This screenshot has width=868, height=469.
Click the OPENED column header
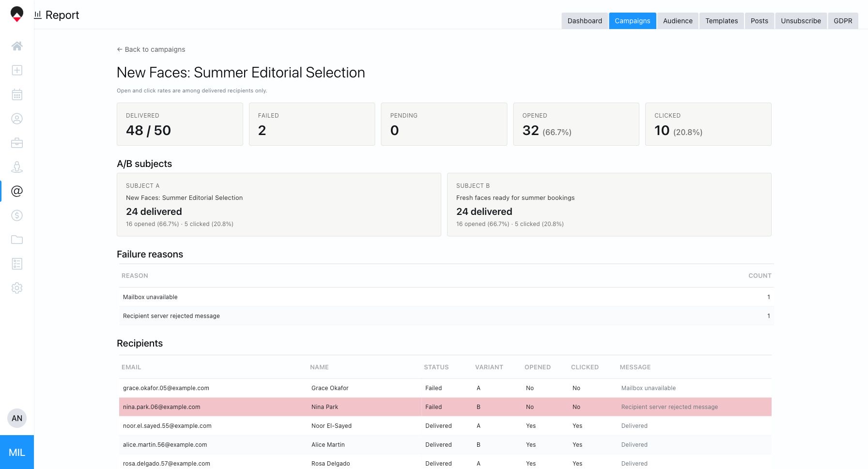[538, 367]
